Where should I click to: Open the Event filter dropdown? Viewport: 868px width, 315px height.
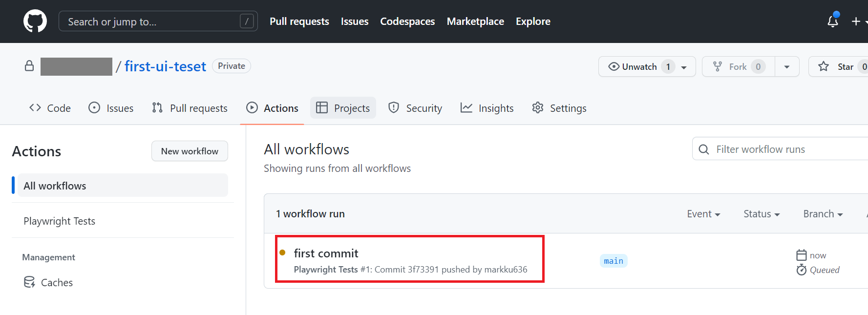[703, 214]
